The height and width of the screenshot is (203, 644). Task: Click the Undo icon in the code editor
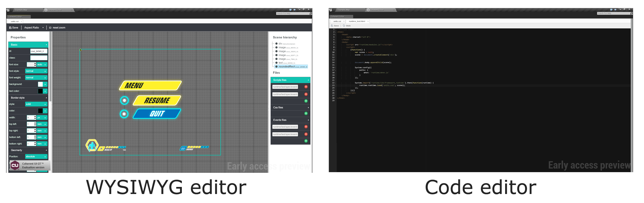(x=344, y=26)
